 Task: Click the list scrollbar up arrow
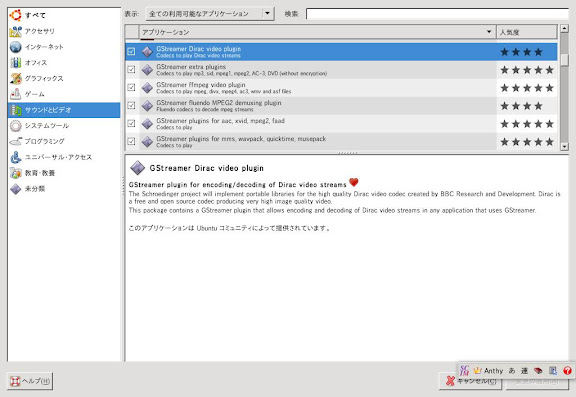pyautogui.click(x=564, y=28)
